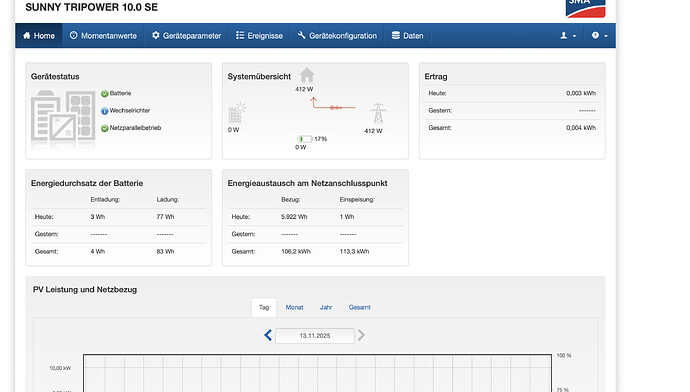The image size is (690, 392).
Task: Click Ertrag Gesamt value 0,004 kWh
Action: (581, 128)
